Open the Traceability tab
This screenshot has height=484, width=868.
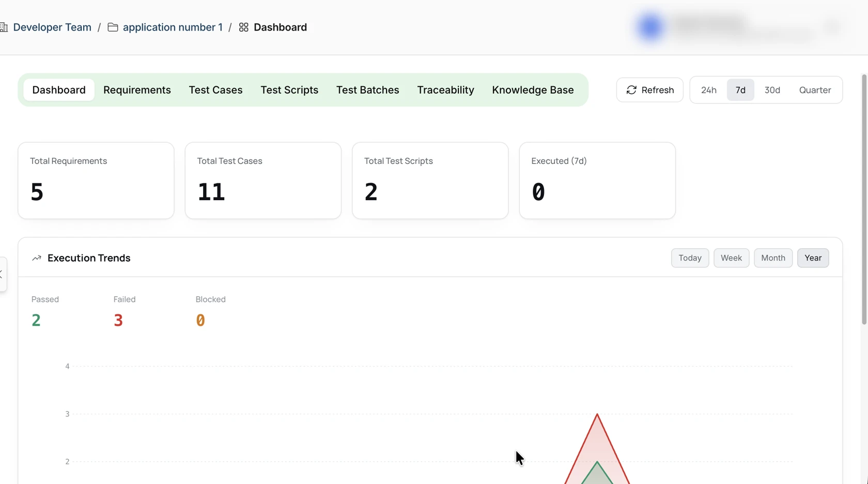tap(445, 90)
